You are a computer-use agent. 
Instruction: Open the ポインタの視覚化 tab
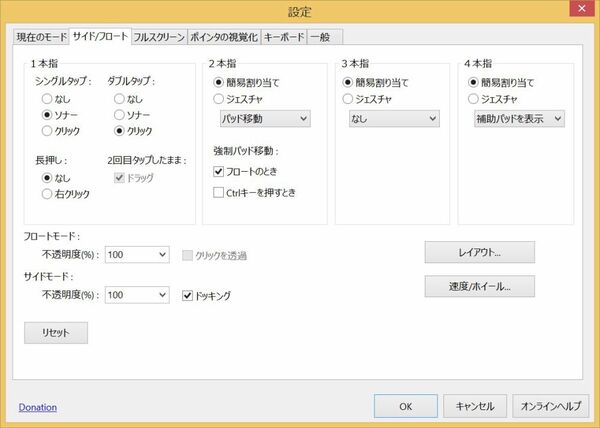coord(224,37)
